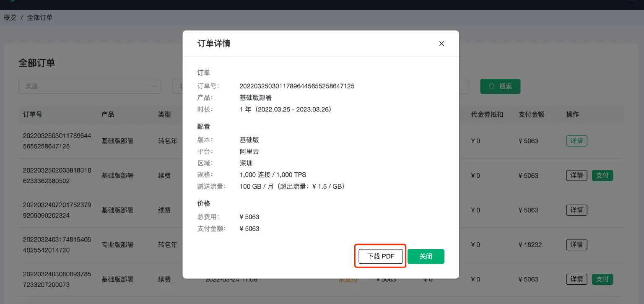Click 支付 for the bottom 续费 order
Viewport: 644px width, 304px height.
click(602, 279)
